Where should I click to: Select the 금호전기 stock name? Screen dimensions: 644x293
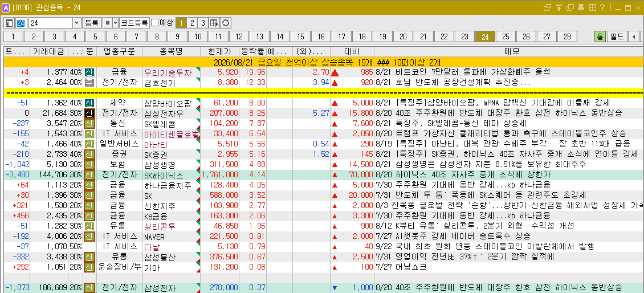tap(160, 83)
